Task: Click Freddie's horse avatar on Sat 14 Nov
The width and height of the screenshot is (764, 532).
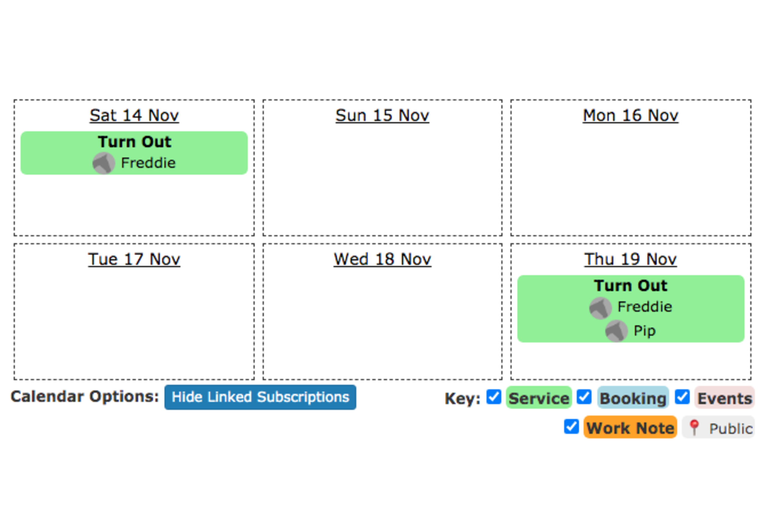Action: pos(104,163)
